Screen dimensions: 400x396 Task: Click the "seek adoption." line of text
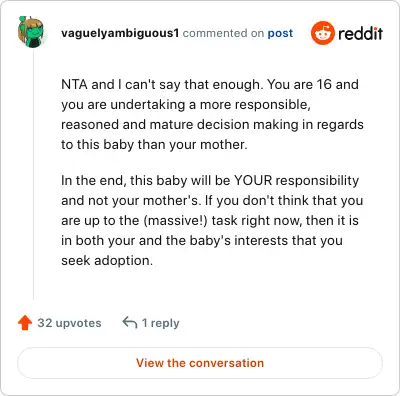pyautogui.click(x=107, y=260)
